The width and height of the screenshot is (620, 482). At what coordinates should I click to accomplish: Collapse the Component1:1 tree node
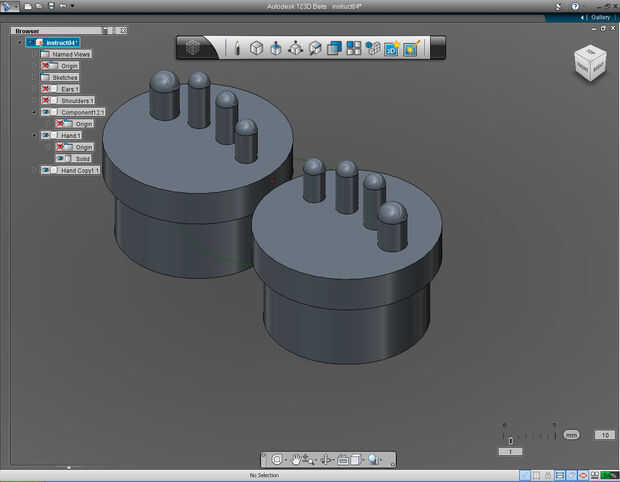click(x=35, y=112)
